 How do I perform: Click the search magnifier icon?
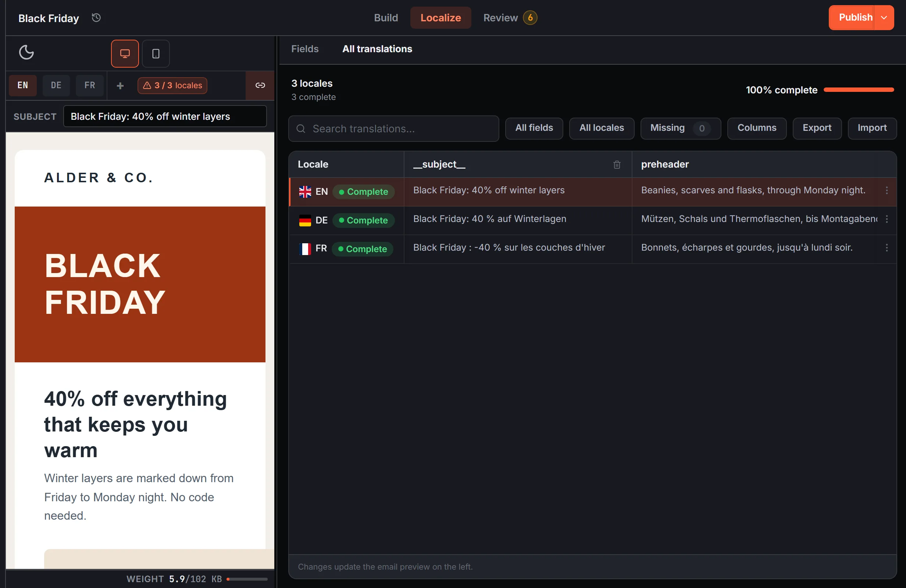[301, 129]
